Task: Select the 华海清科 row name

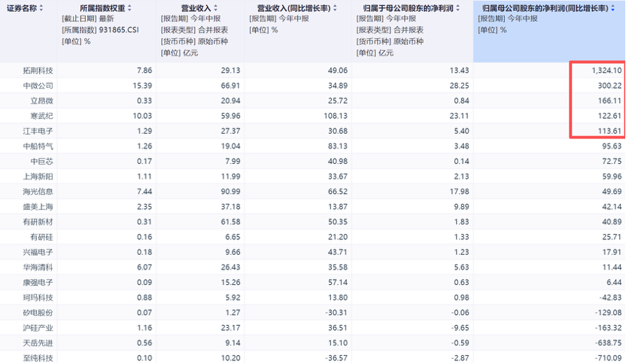Action: [x=38, y=268]
